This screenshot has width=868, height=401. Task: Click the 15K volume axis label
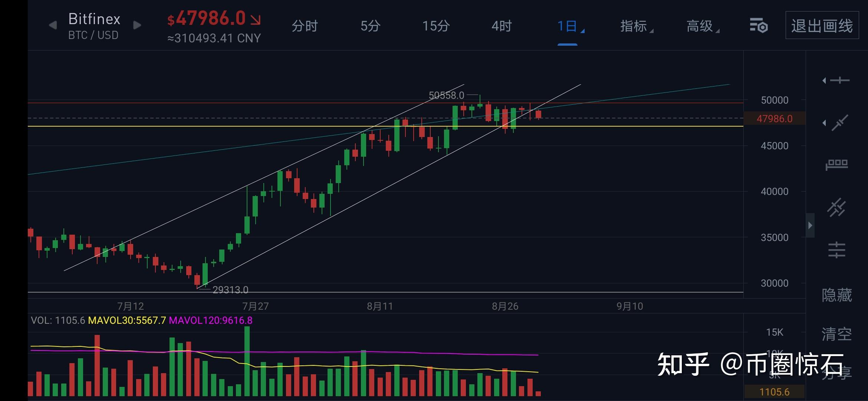pos(775,332)
